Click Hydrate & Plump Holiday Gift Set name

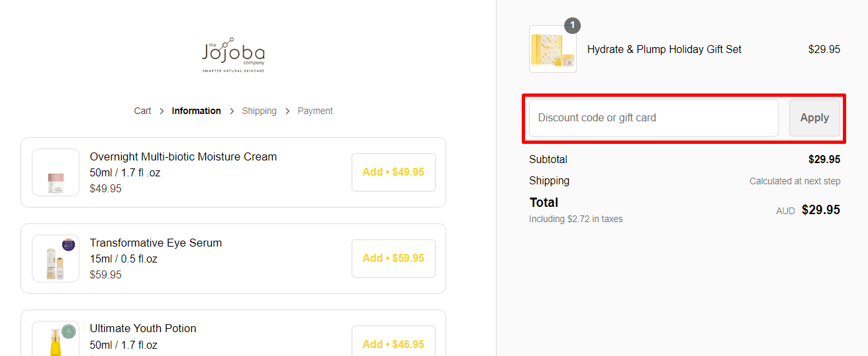tap(664, 49)
